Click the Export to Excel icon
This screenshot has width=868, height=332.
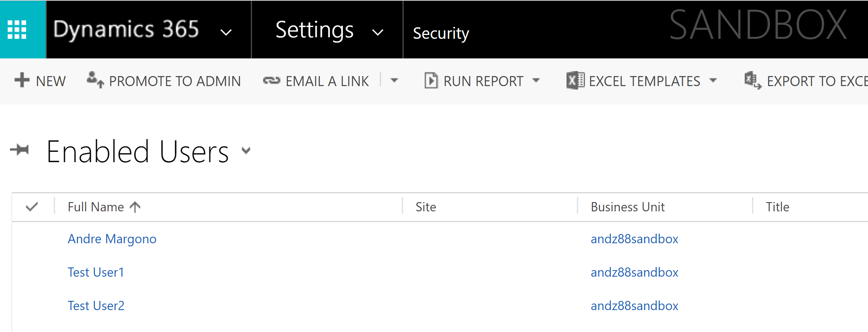[752, 81]
